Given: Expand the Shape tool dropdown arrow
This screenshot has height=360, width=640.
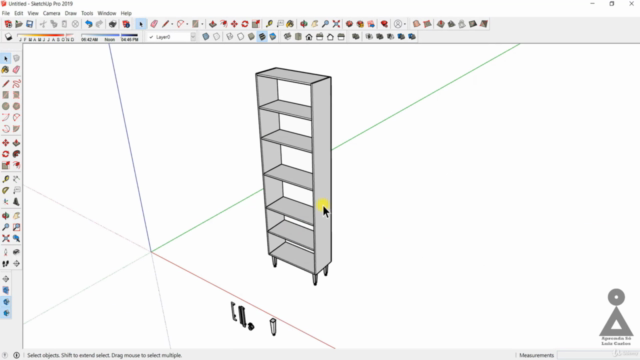Looking at the screenshot, I should tap(202, 24).
